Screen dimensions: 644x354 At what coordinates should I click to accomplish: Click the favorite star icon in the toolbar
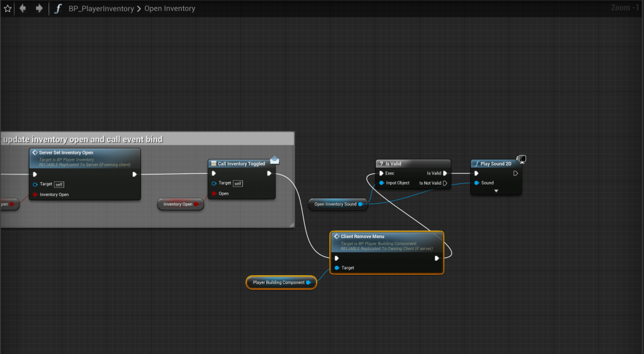point(8,9)
